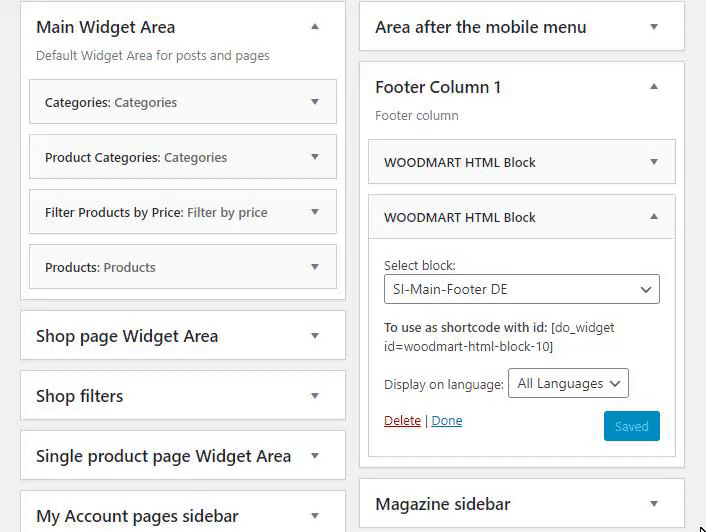Expand the Filter Products by Price widget
The width and height of the screenshot is (706, 532).
315,212
